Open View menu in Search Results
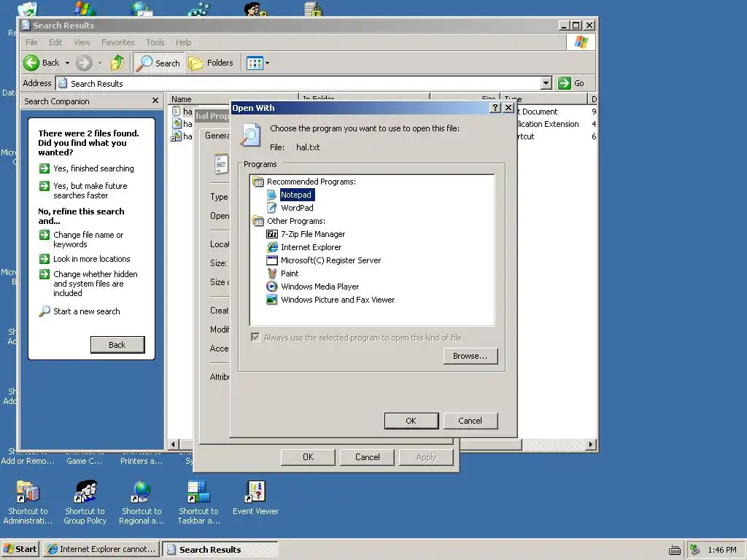This screenshot has width=747, height=560. coord(82,42)
